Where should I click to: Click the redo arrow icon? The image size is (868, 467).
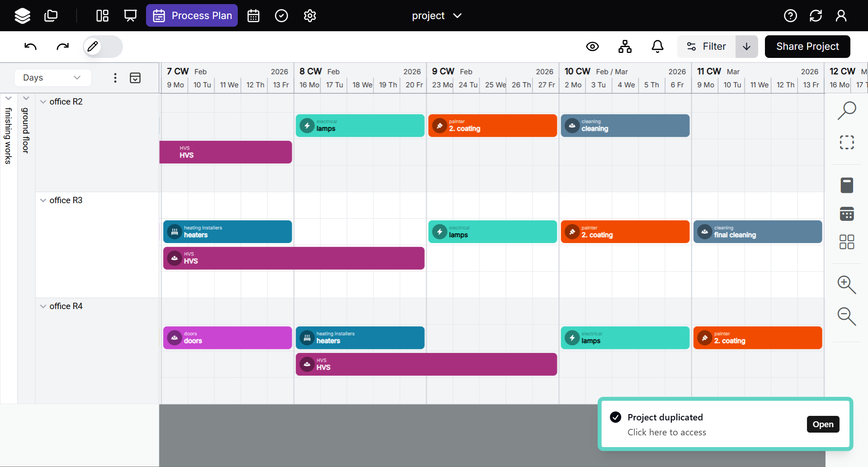coord(62,47)
